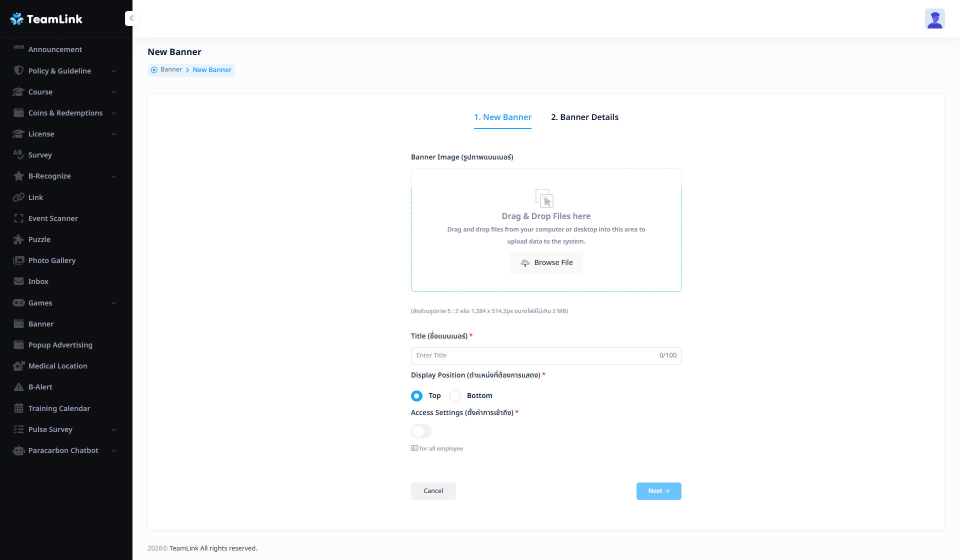Click the Next button
The width and height of the screenshot is (960, 560).
pyautogui.click(x=658, y=491)
